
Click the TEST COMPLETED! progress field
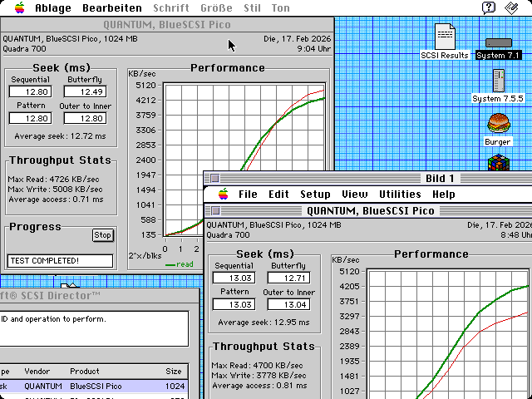[x=60, y=261]
